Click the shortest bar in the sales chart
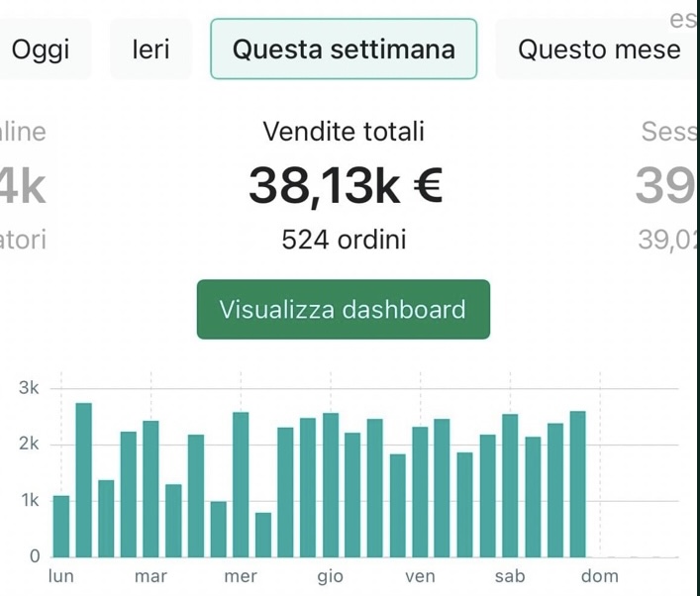The height and width of the screenshot is (596, 700). (262, 535)
